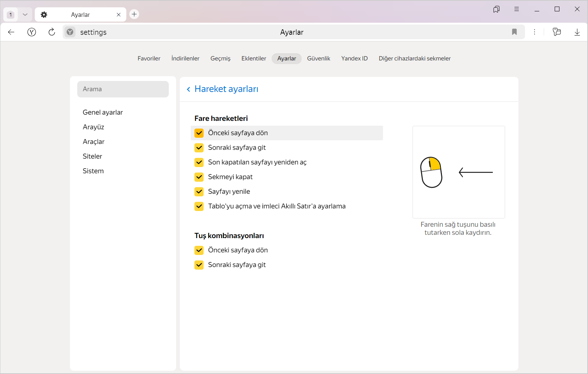Reload the page with the refresh icon
Viewport: 588px width, 374px height.
coord(52,32)
